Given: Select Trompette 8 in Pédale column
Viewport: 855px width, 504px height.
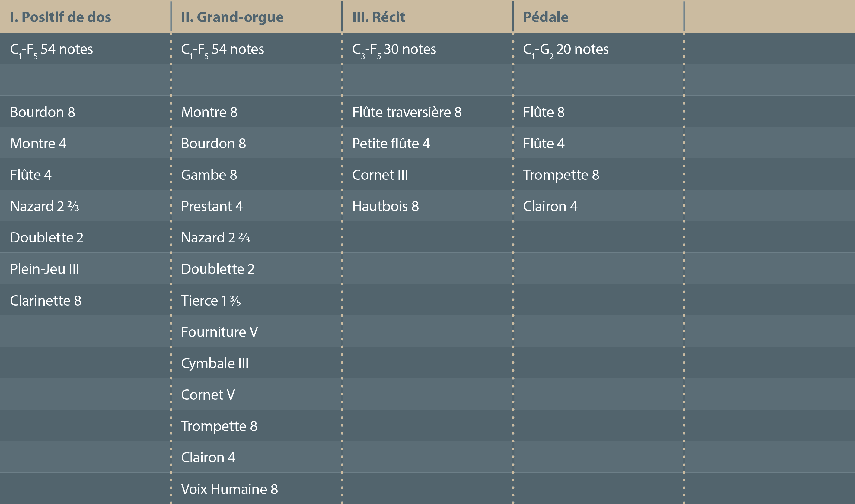Looking at the screenshot, I should pos(561,175).
